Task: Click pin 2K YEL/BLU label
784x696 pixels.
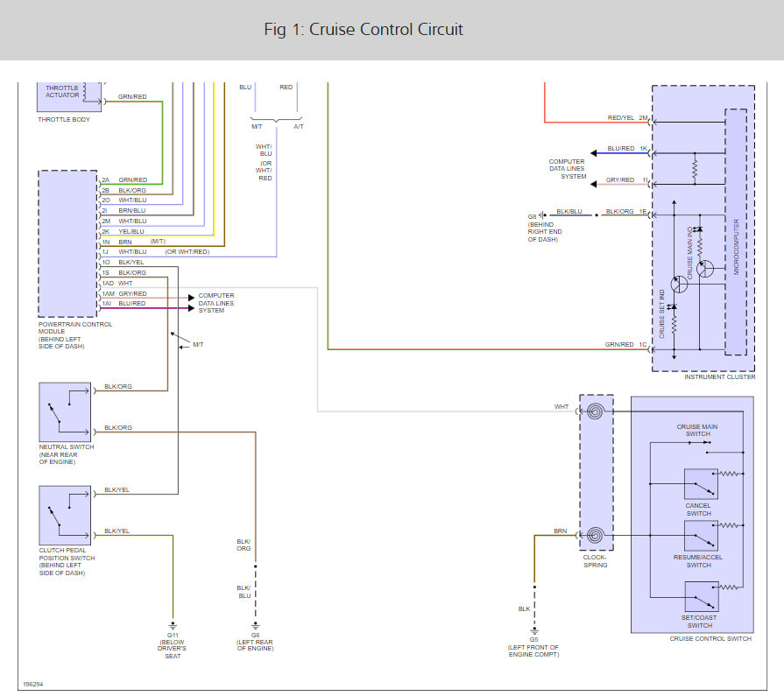Action: [x=123, y=232]
